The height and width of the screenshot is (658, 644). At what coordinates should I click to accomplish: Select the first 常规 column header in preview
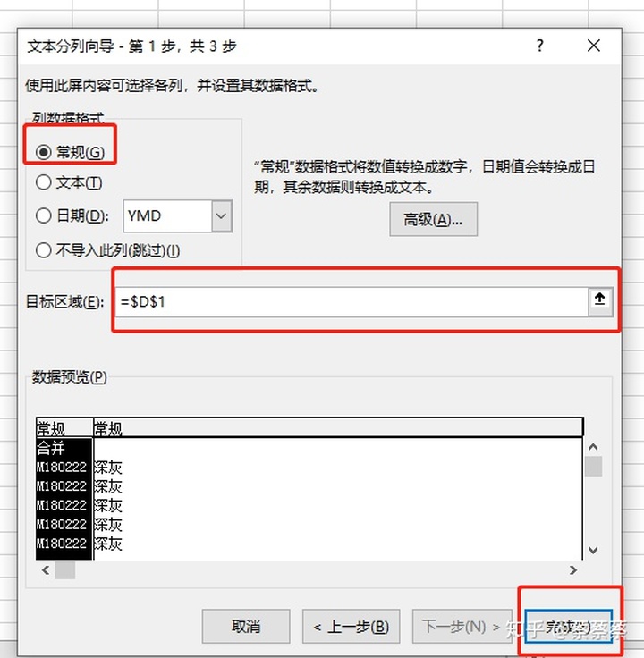point(64,428)
